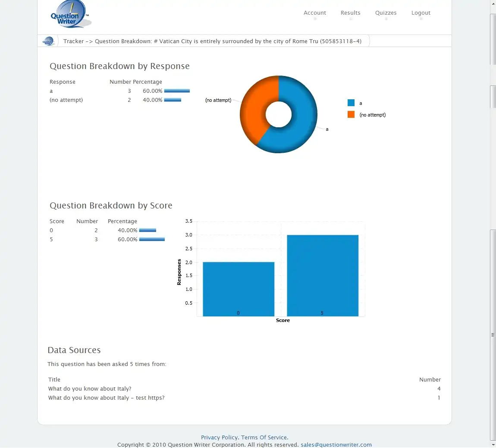Open the Account menu item

click(x=314, y=13)
